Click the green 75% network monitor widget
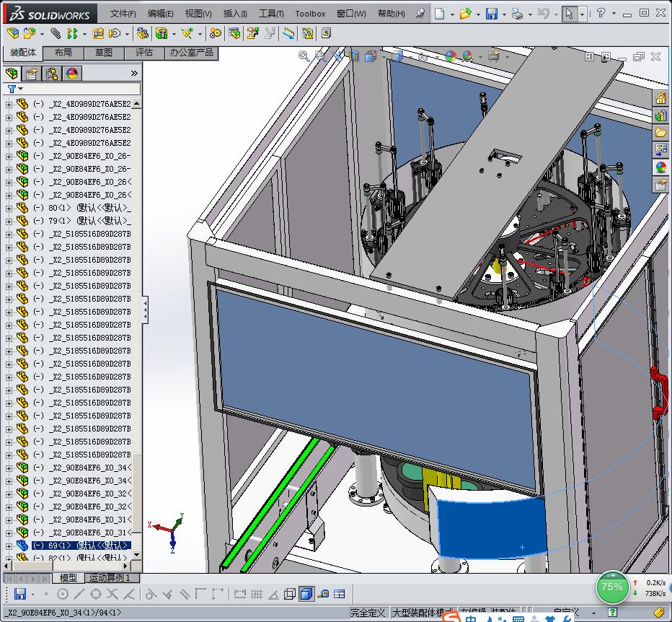The image size is (672, 622). coord(611,587)
